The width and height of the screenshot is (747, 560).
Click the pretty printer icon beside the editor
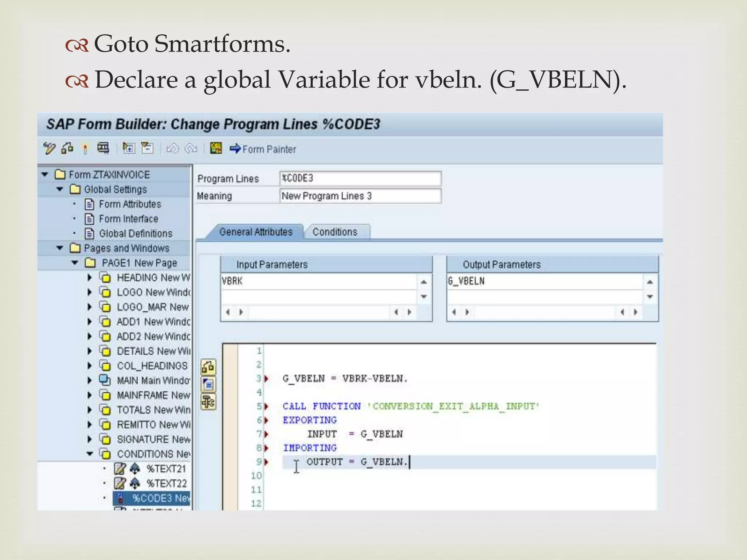point(208,402)
